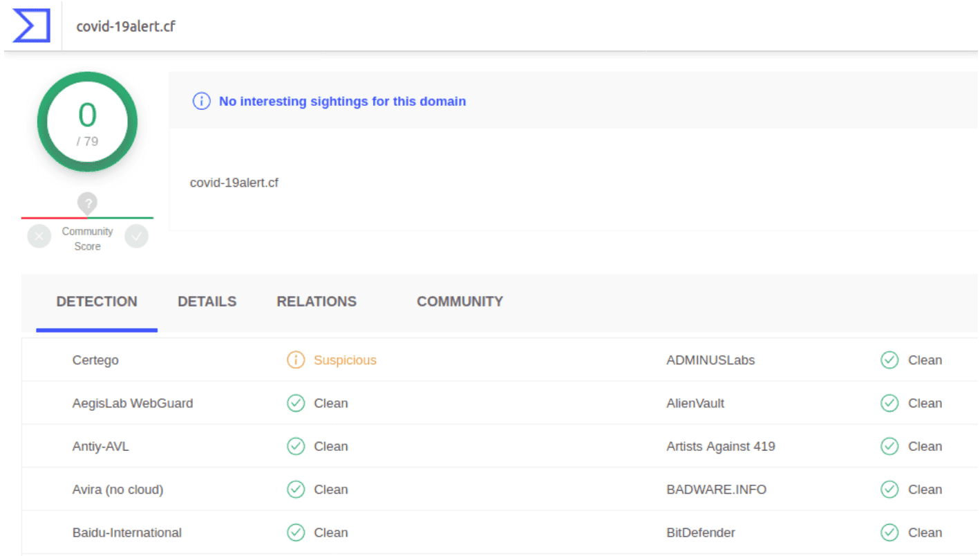Click the BitDefender clean checkmark icon
This screenshot has width=980, height=556.
pos(889,532)
